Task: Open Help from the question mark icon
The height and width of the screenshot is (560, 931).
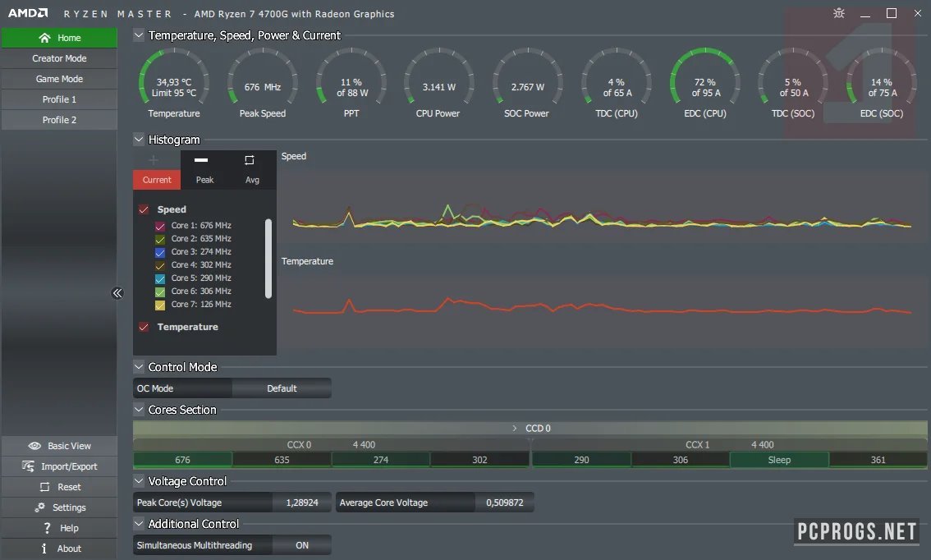Action: (x=48, y=528)
